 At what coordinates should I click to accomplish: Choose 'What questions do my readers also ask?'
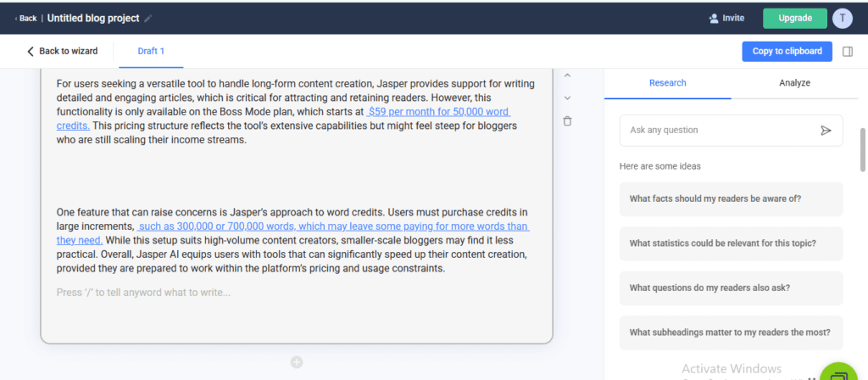pyautogui.click(x=732, y=288)
